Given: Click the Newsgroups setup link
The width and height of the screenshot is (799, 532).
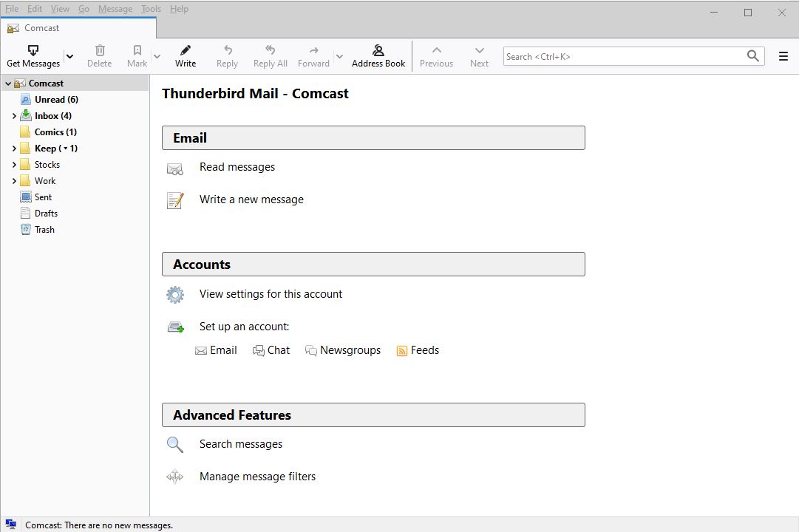Looking at the screenshot, I should point(343,350).
